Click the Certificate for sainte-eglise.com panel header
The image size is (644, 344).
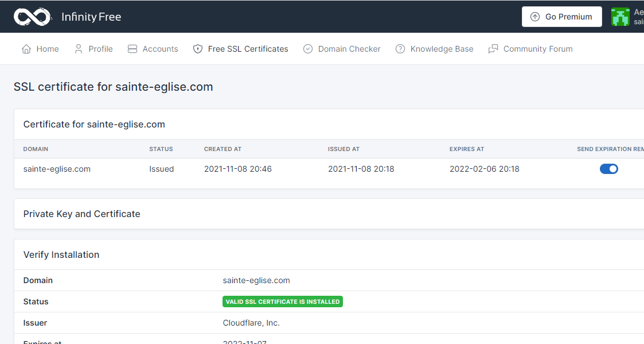pos(94,124)
